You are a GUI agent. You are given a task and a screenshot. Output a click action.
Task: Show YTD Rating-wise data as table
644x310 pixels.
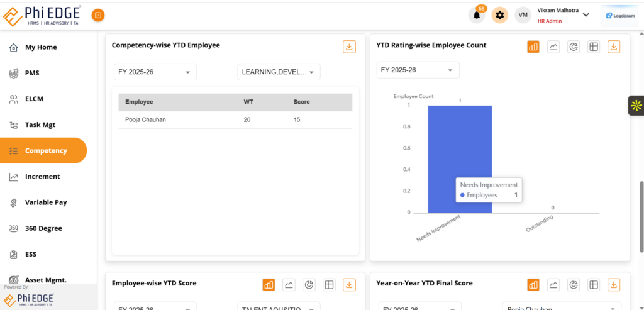[594, 47]
